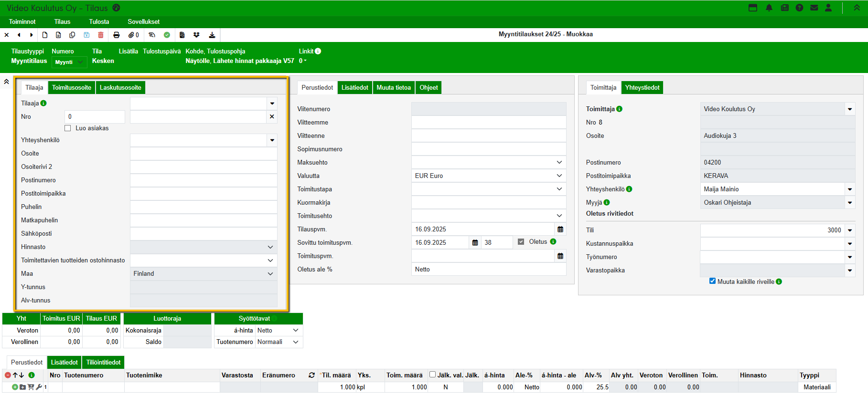Switch to the Toimitusosoite tab

[72, 88]
